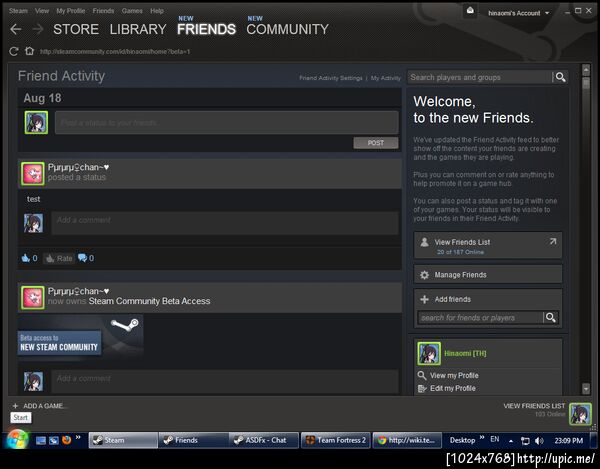Launch Firefox from the quick launch bar
The image size is (600, 469).
(67, 440)
